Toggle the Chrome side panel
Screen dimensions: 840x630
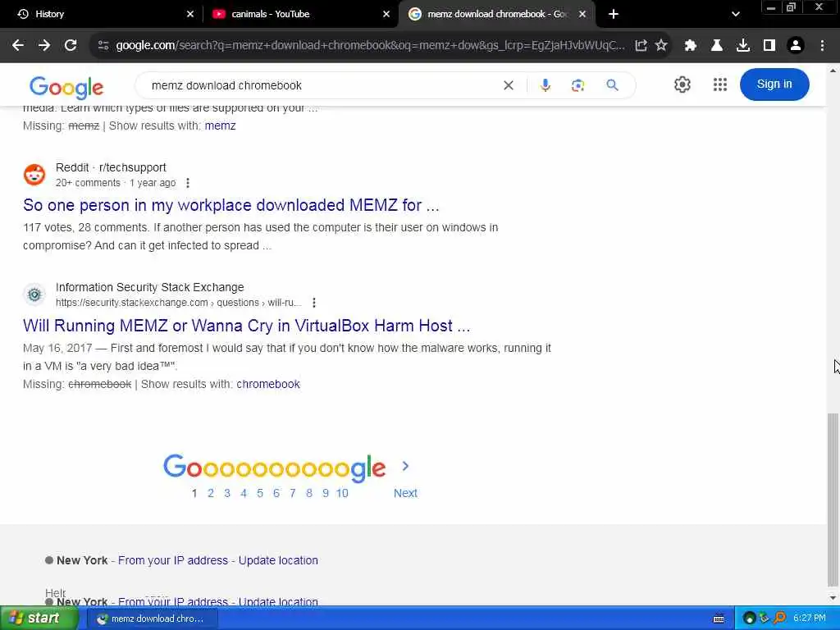pos(769,46)
